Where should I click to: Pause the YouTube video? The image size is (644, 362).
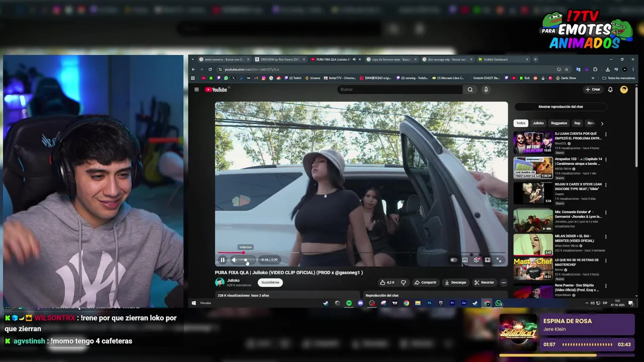[222, 260]
